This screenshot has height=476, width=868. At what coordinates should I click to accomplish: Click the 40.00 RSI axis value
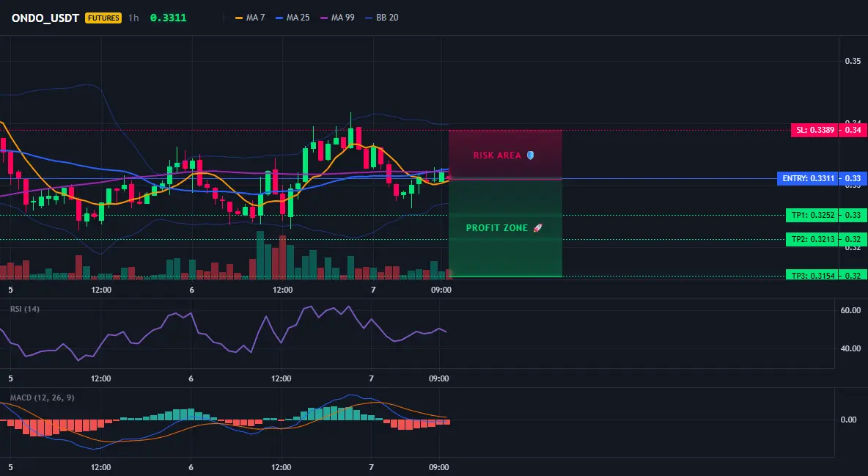click(851, 348)
